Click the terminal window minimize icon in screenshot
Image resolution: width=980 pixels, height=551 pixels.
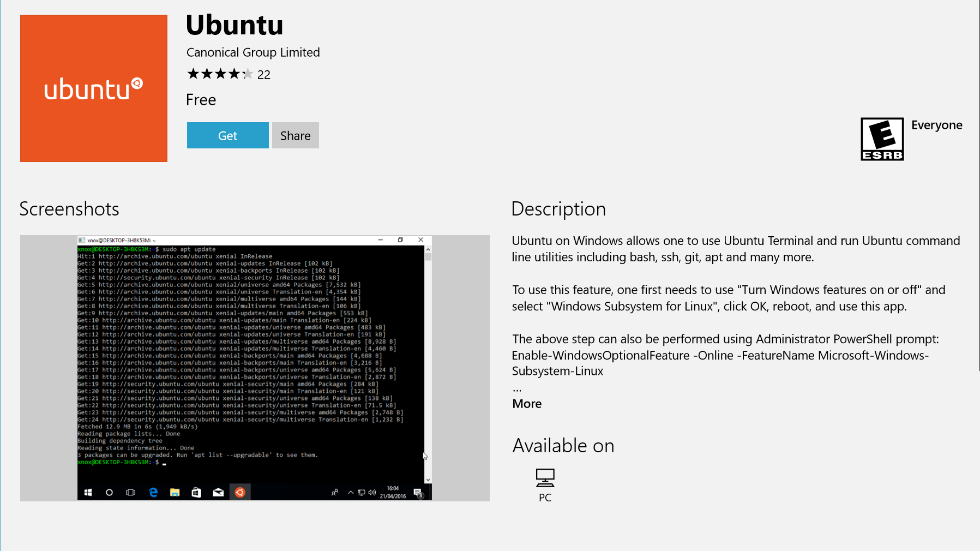tap(381, 240)
